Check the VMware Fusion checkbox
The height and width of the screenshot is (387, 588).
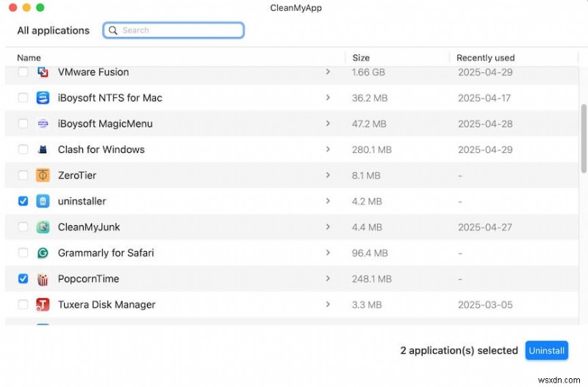pos(23,71)
